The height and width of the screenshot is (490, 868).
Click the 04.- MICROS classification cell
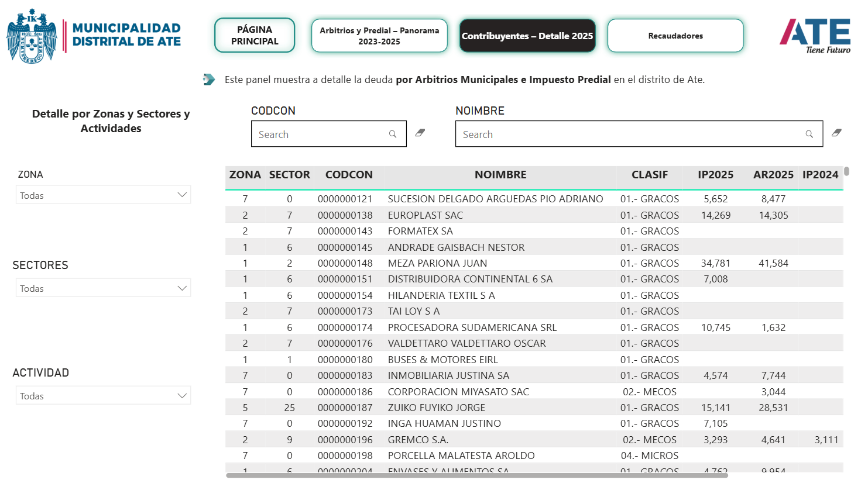[x=650, y=456]
